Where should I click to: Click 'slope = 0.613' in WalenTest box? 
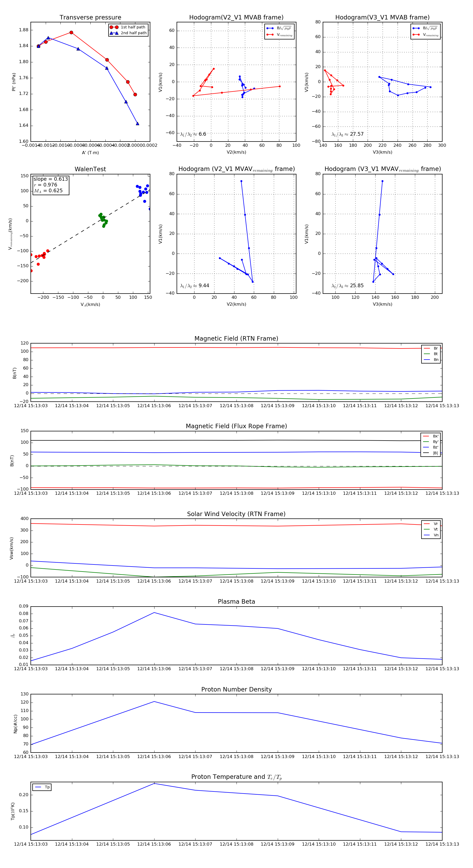pos(50,179)
